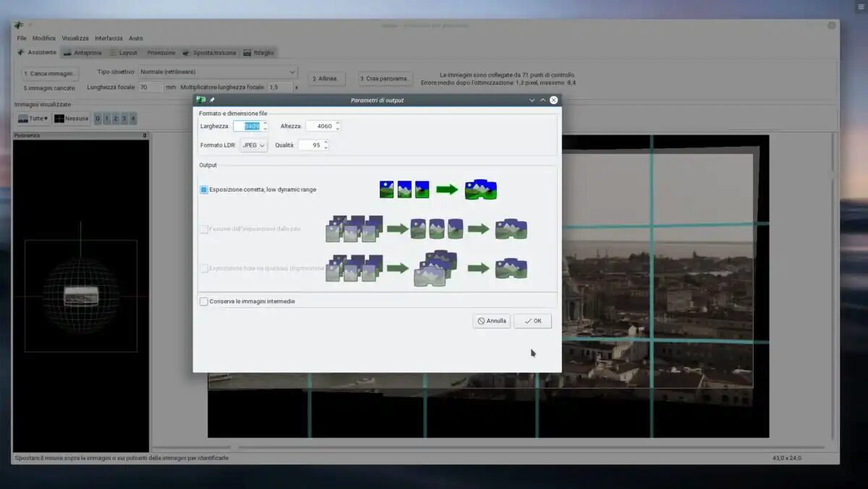The width and height of the screenshot is (868, 489).
Task: Click the Panoramica panel pin icon
Action: tap(145, 135)
